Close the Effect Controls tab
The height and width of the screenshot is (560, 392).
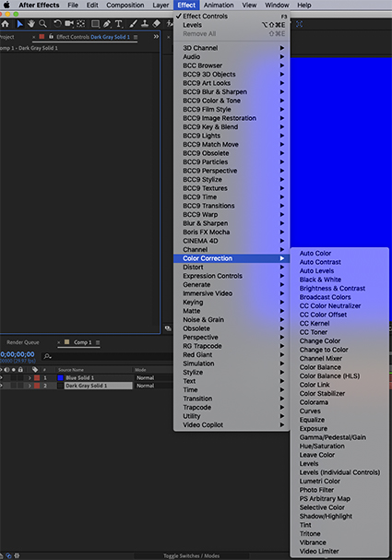pyautogui.click(x=34, y=37)
